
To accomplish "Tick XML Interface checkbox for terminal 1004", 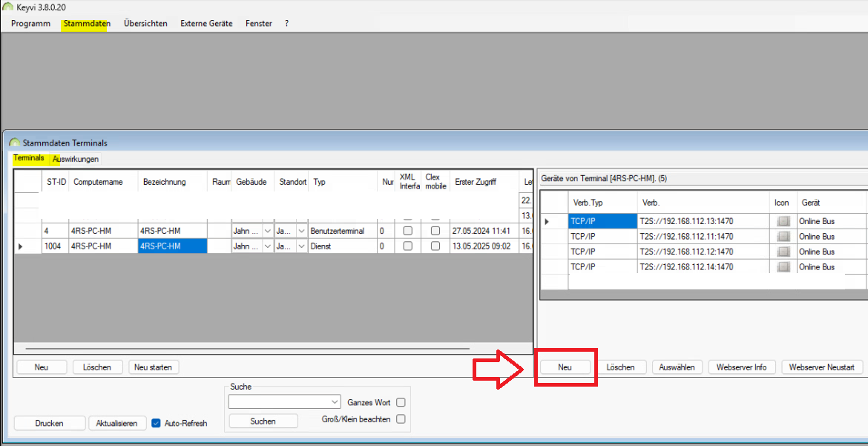I will click(407, 246).
